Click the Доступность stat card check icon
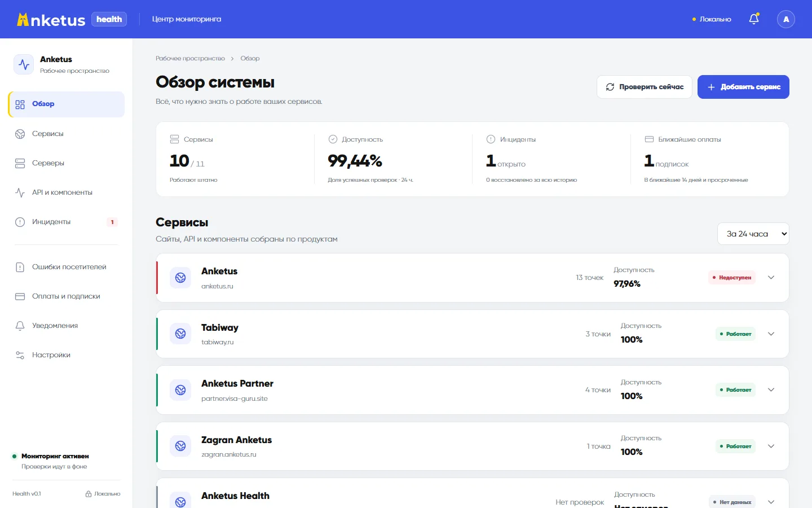 (333, 139)
